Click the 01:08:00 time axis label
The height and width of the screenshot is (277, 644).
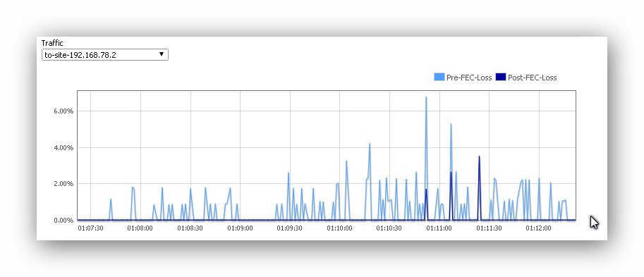pyautogui.click(x=140, y=228)
